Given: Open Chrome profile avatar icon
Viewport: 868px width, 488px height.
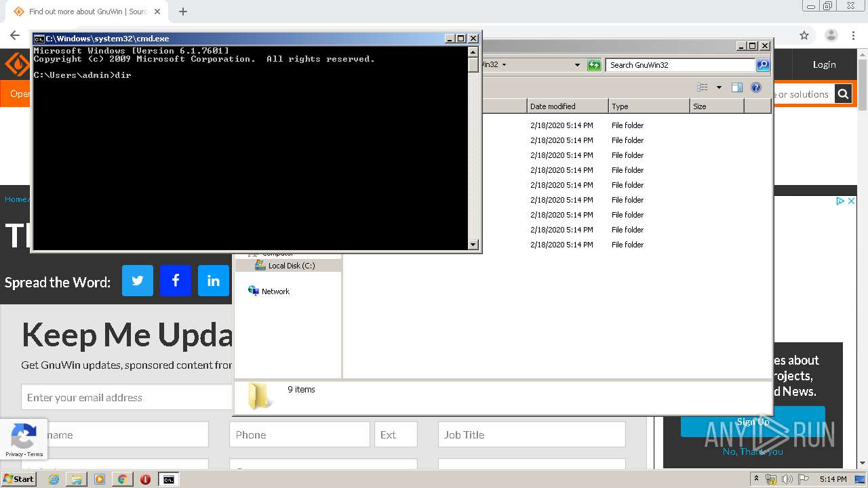Looking at the screenshot, I should pos(831,35).
